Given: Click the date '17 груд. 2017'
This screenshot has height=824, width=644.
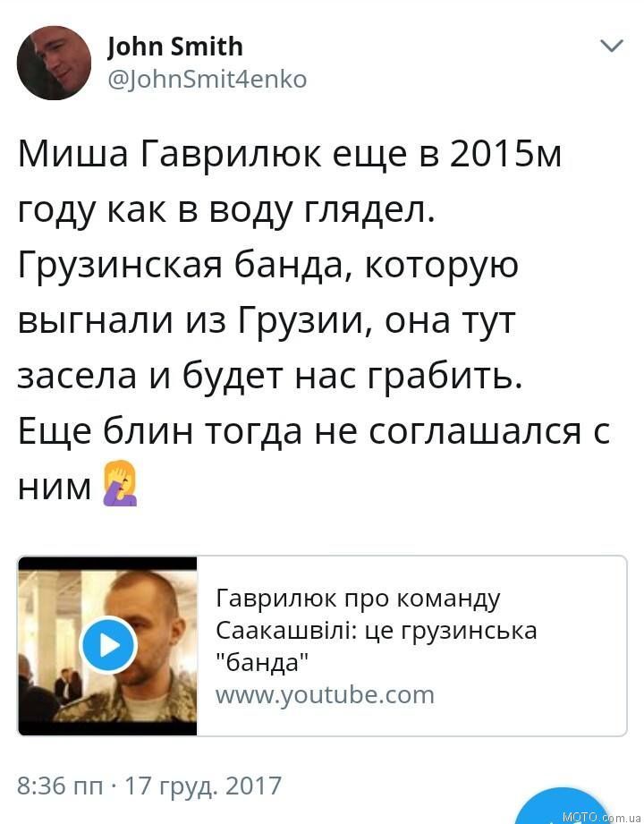Looking at the screenshot, I should (x=203, y=786).
